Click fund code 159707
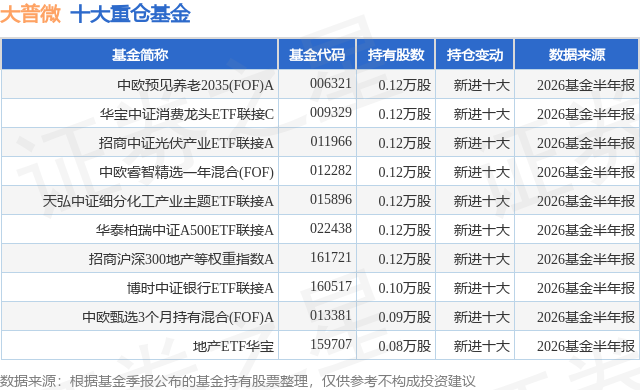640x390 pixels. 331,344
